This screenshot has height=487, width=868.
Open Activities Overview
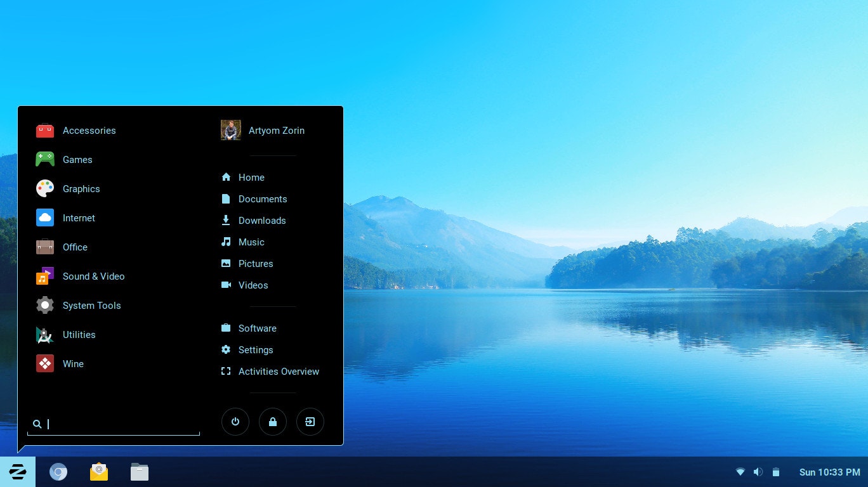click(x=279, y=371)
